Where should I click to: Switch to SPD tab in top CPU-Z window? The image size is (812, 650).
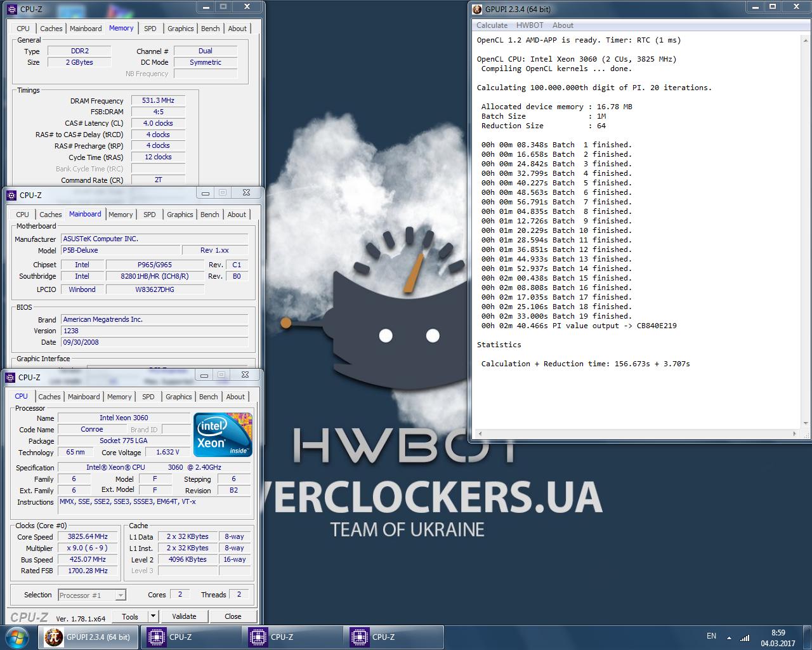point(150,29)
